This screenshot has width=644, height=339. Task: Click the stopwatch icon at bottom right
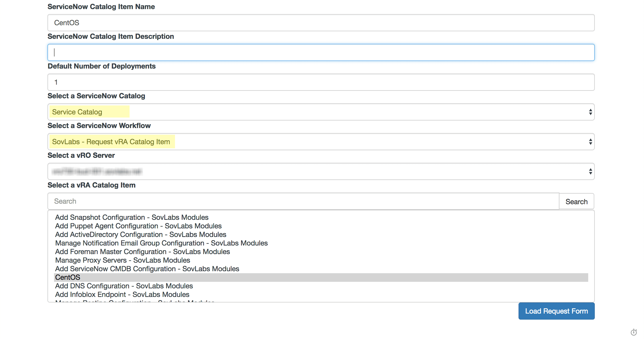point(633,332)
